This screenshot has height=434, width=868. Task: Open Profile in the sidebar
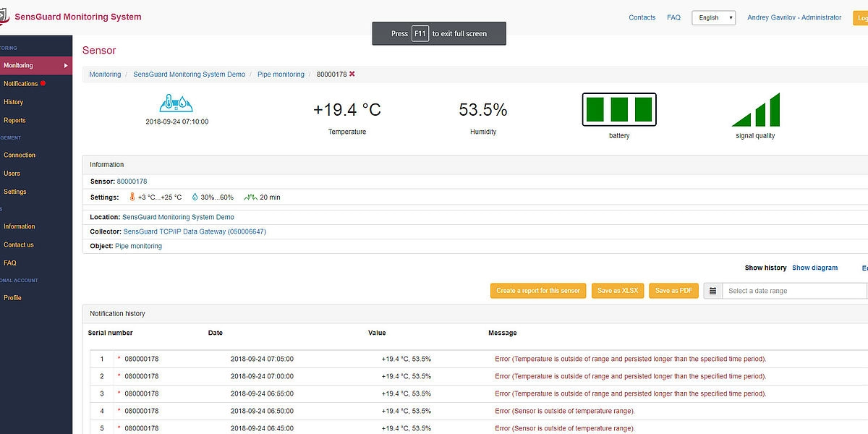tap(12, 297)
